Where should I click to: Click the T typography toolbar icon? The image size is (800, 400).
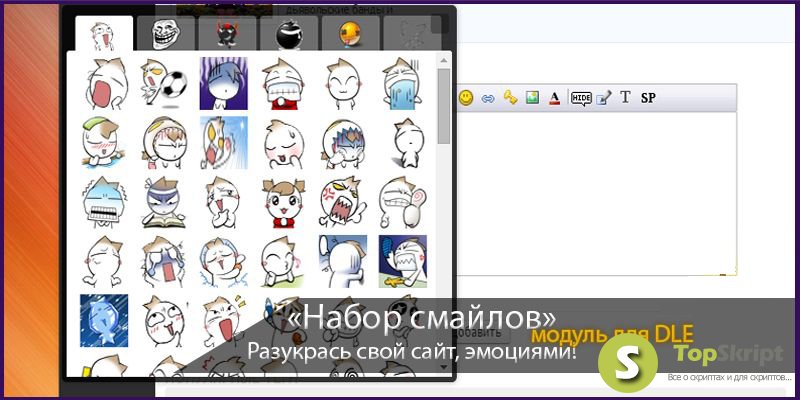tap(626, 97)
